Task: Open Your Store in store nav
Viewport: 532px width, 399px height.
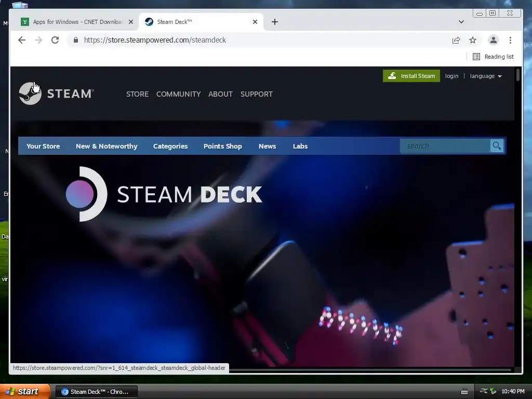Action: coord(43,146)
